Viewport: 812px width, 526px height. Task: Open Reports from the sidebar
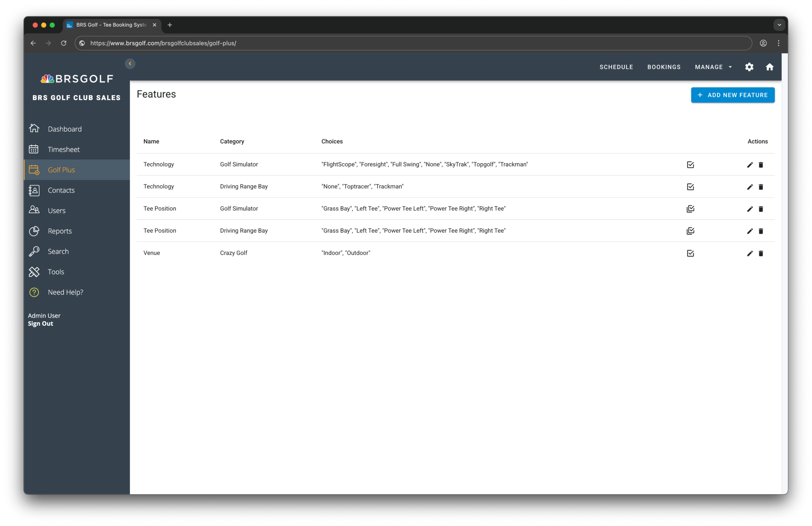point(60,231)
